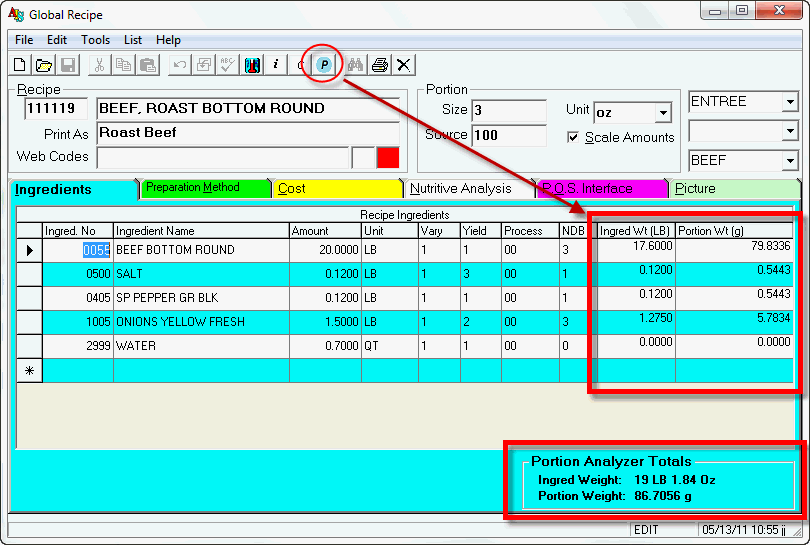Click the WATER ingredient name cell
The image size is (810, 545).
tap(201, 346)
